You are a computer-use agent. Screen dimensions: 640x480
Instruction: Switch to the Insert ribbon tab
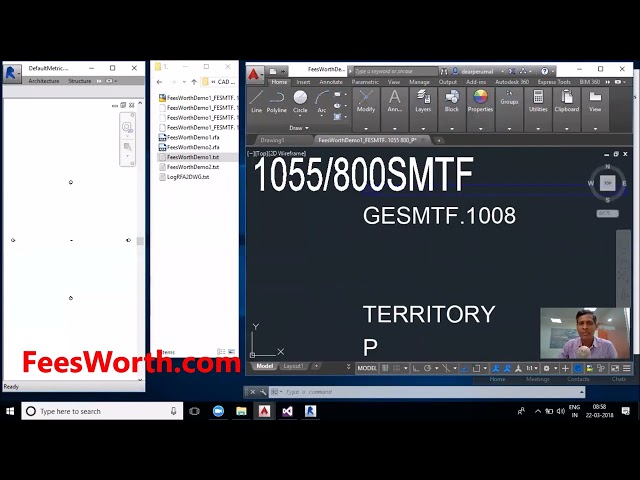pos(303,82)
